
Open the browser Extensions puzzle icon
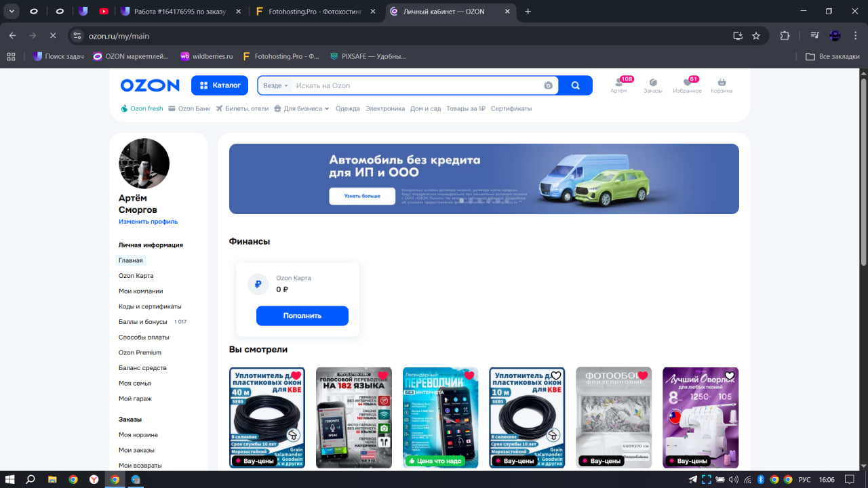coord(785,35)
